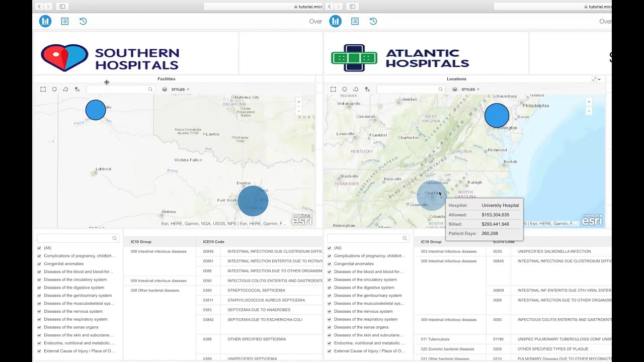
Task: Open history icon in Southern Hospitals window
Action: [83, 21]
